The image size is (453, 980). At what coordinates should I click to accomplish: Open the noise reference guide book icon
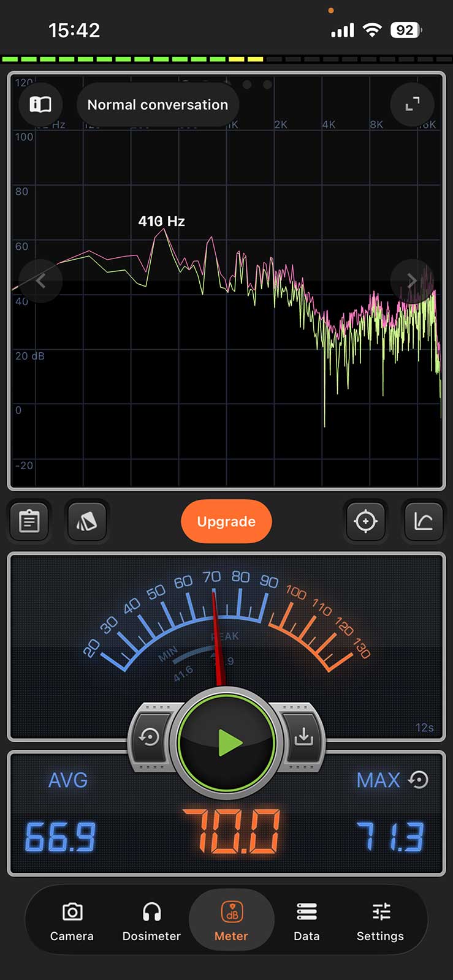[40, 105]
